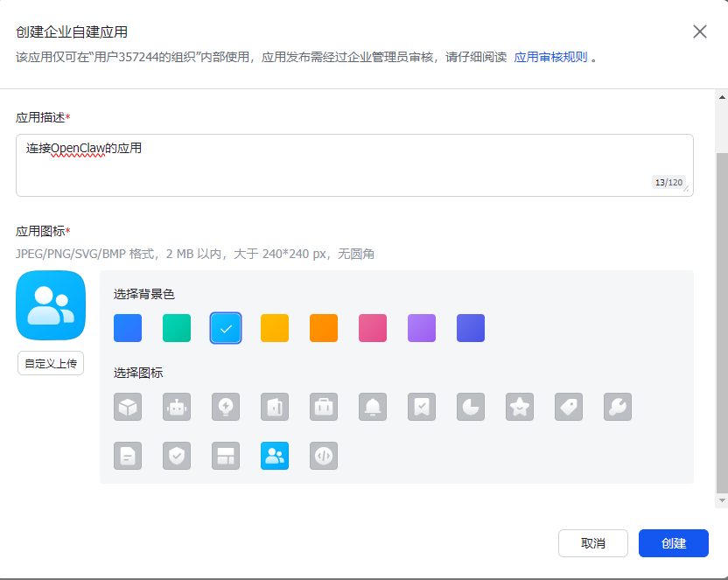Select the green background color
This screenshot has width=728, height=580.
177,328
